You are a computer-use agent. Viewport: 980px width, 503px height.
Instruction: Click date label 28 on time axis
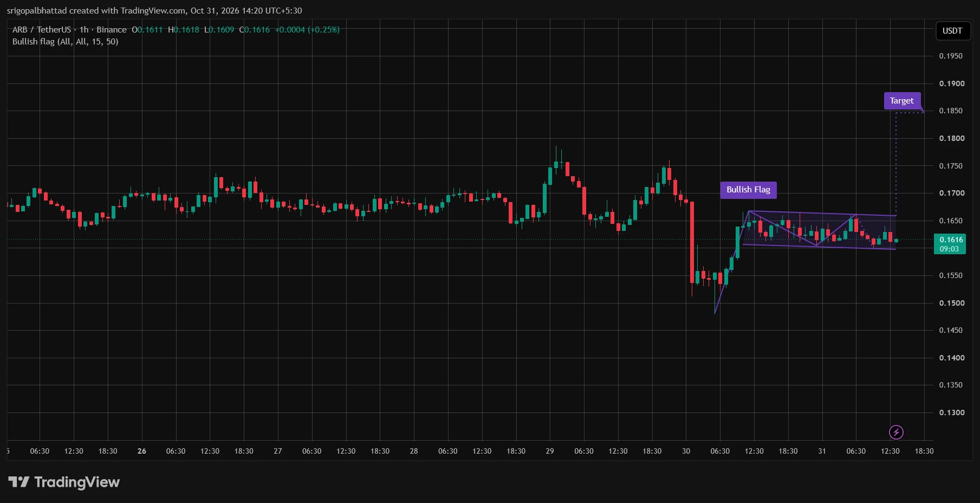pos(414,451)
